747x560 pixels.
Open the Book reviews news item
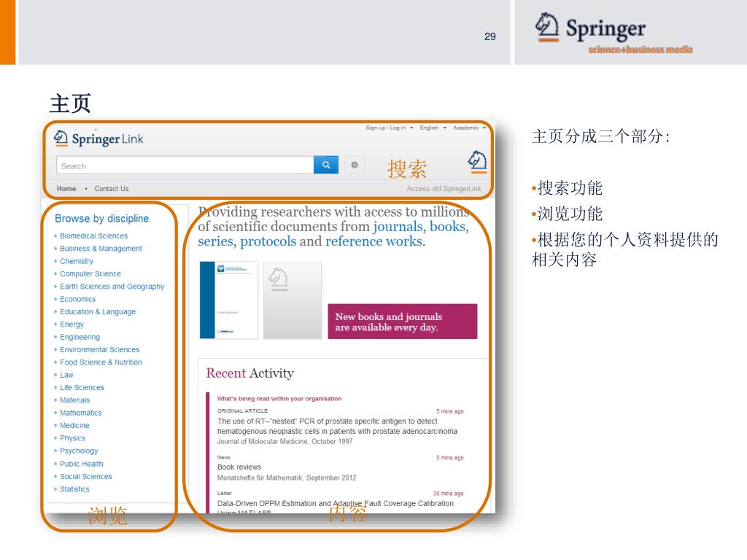coord(239,467)
